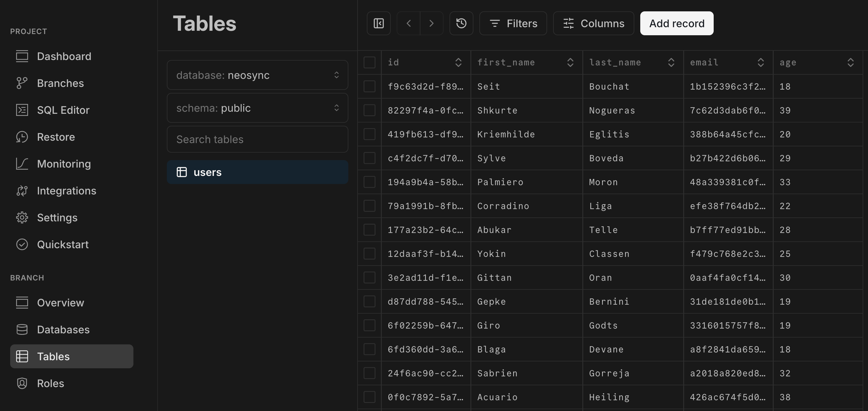Click the Search tables input field
The width and height of the screenshot is (868, 411).
coord(257,139)
